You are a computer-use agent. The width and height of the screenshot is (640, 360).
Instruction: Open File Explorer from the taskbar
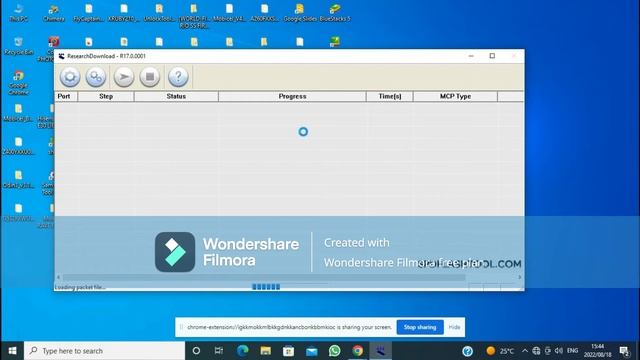[266, 351]
